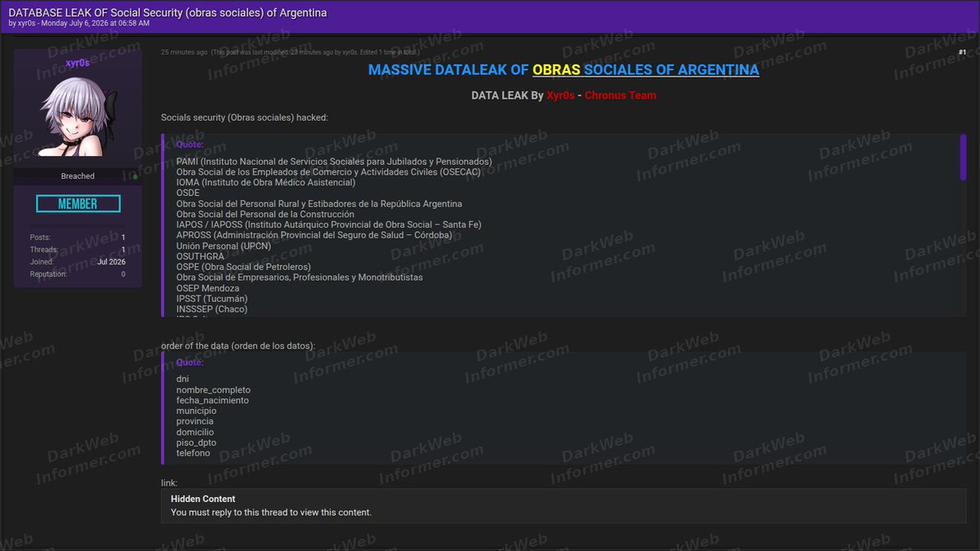This screenshot has height=551, width=980.
Task: Click the Hidden Content box
Action: pos(563,505)
